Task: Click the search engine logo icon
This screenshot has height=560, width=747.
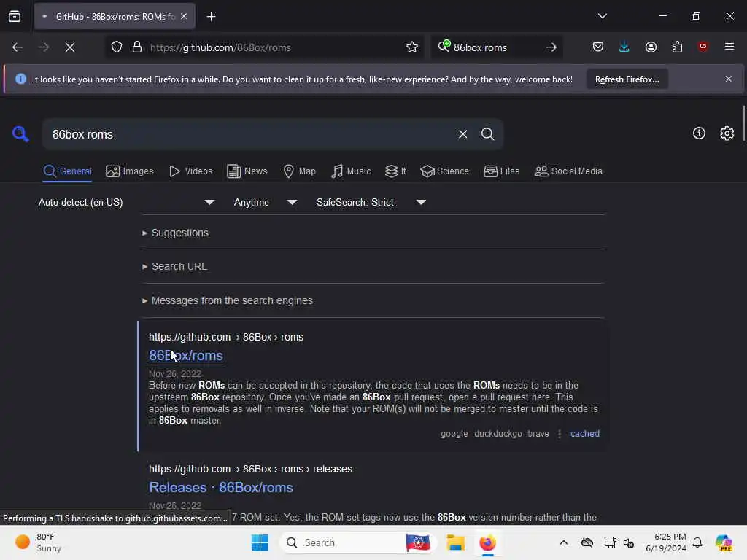Action: tap(20, 134)
